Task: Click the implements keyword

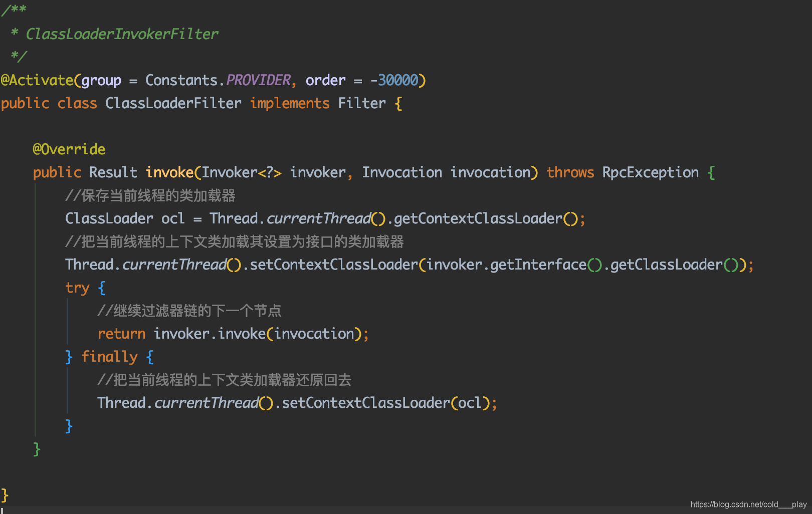Action: tap(290, 103)
